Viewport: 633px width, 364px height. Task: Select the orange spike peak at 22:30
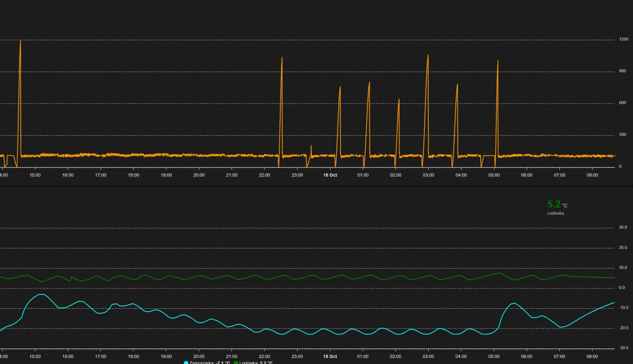pos(282,58)
